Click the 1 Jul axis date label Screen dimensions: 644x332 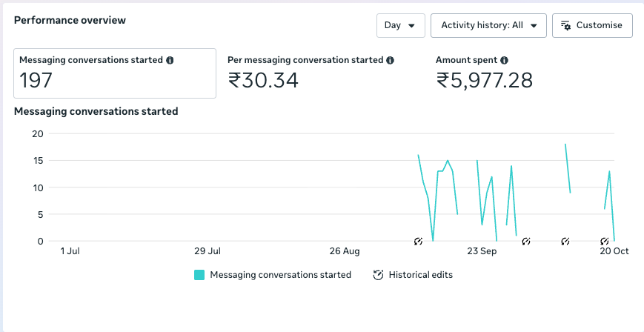click(70, 251)
